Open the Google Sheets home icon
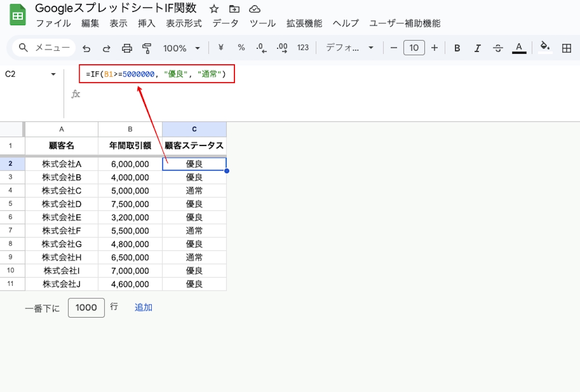Viewport: 580px width, 392px height. coord(18,16)
